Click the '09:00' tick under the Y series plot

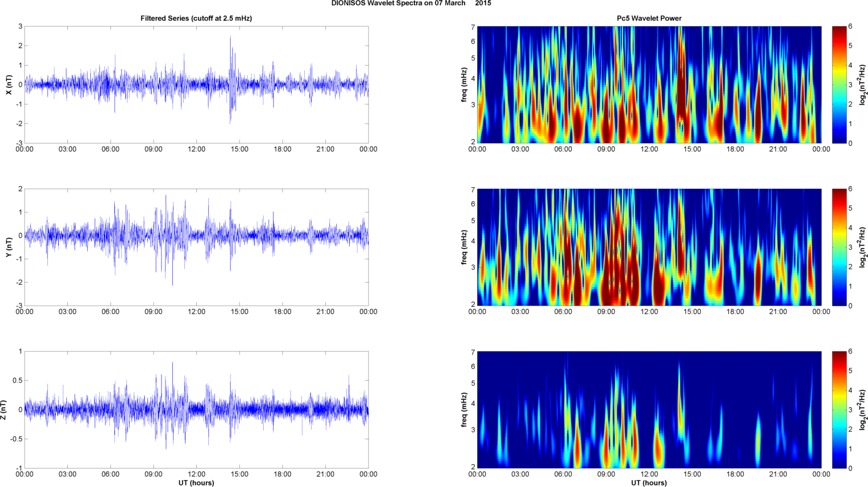pyautogui.click(x=154, y=312)
